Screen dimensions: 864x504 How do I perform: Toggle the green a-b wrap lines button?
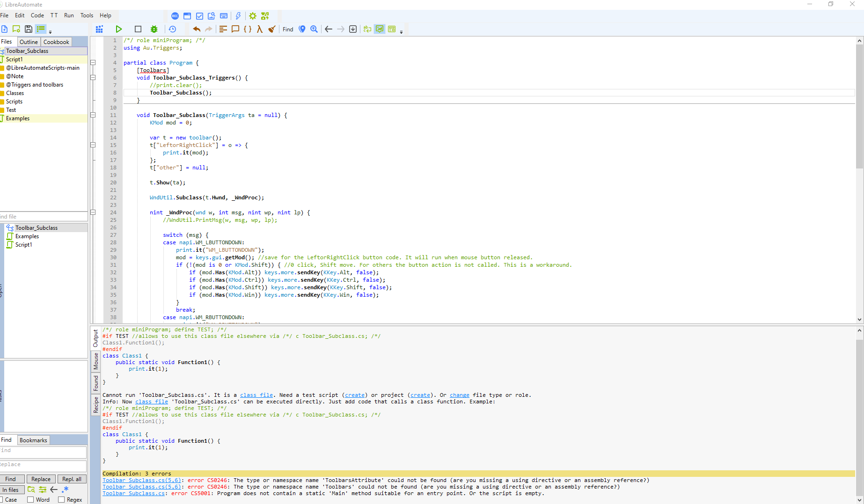[367, 29]
